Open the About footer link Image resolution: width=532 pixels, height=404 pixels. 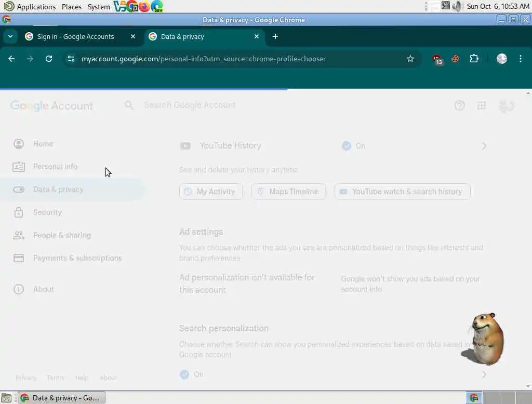pyautogui.click(x=108, y=378)
